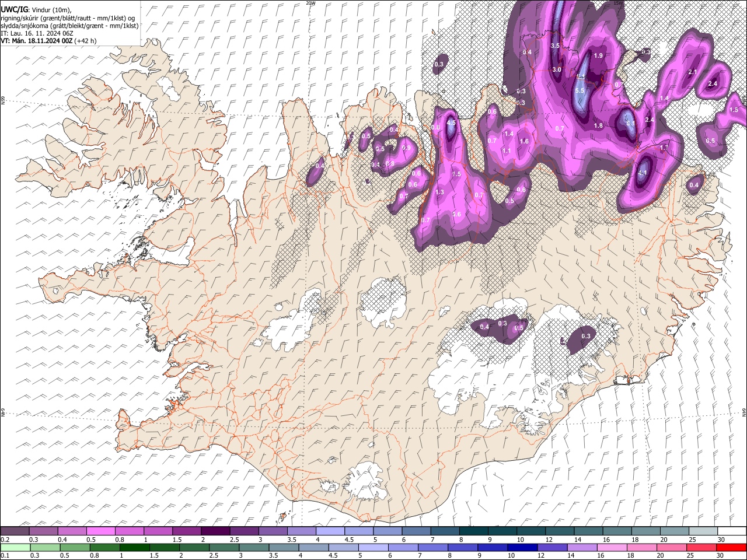Click the 4.1 precipitation value label
Screen dimensions: 747x560
[643, 173]
